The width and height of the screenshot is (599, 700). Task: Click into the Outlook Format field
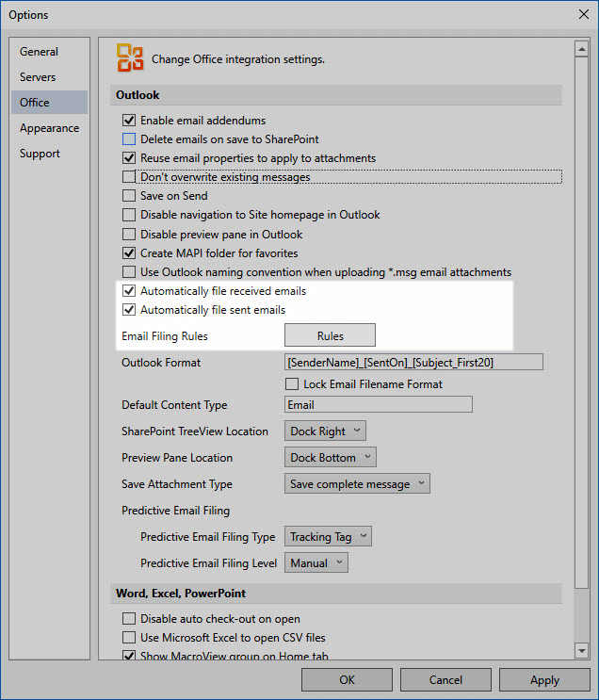[413, 362]
